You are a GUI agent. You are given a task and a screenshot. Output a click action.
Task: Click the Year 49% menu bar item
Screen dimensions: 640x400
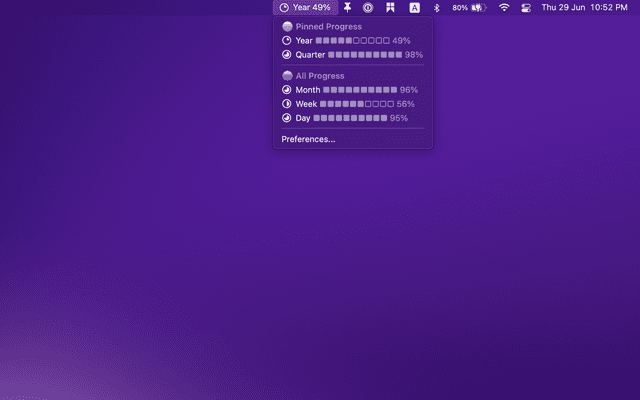[x=305, y=7]
